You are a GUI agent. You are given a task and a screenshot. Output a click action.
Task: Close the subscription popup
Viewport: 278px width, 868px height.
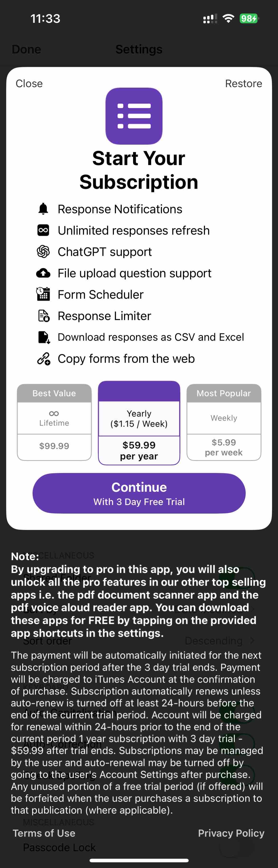(x=29, y=83)
